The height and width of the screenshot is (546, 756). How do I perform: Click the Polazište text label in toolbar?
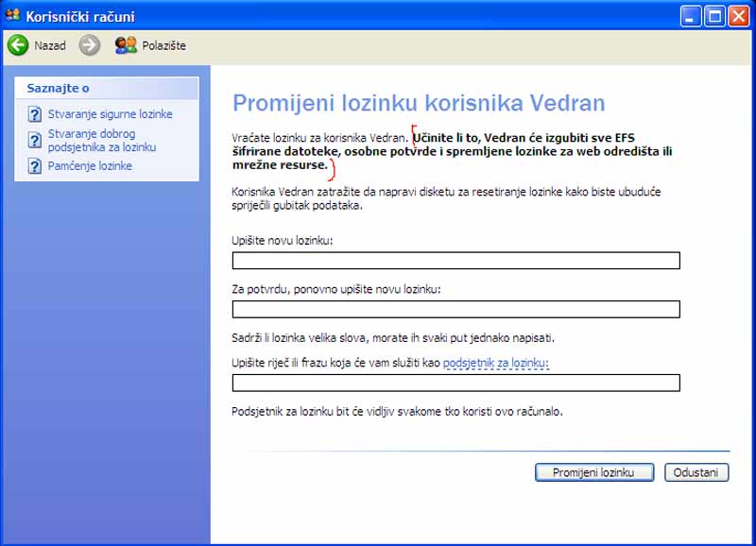tap(164, 45)
